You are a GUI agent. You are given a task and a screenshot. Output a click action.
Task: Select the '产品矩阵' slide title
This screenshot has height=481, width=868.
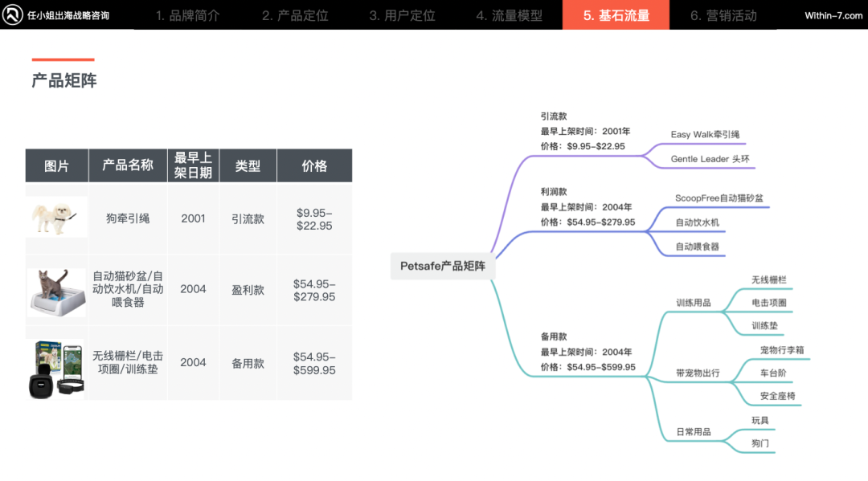pyautogui.click(x=64, y=81)
